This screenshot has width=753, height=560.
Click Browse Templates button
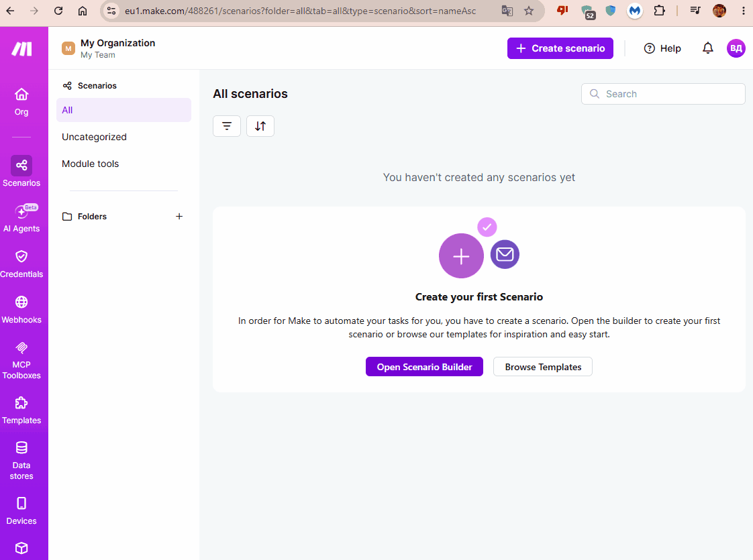(x=543, y=367)
